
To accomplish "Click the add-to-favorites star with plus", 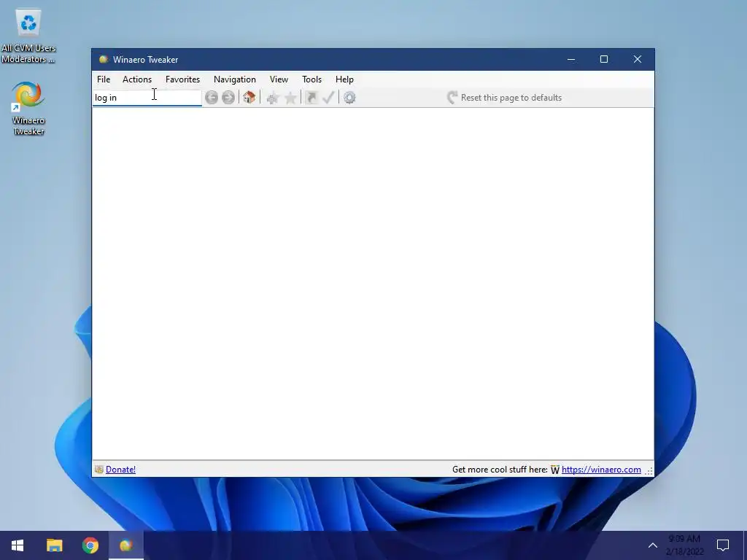I will [x=273, y=98].
